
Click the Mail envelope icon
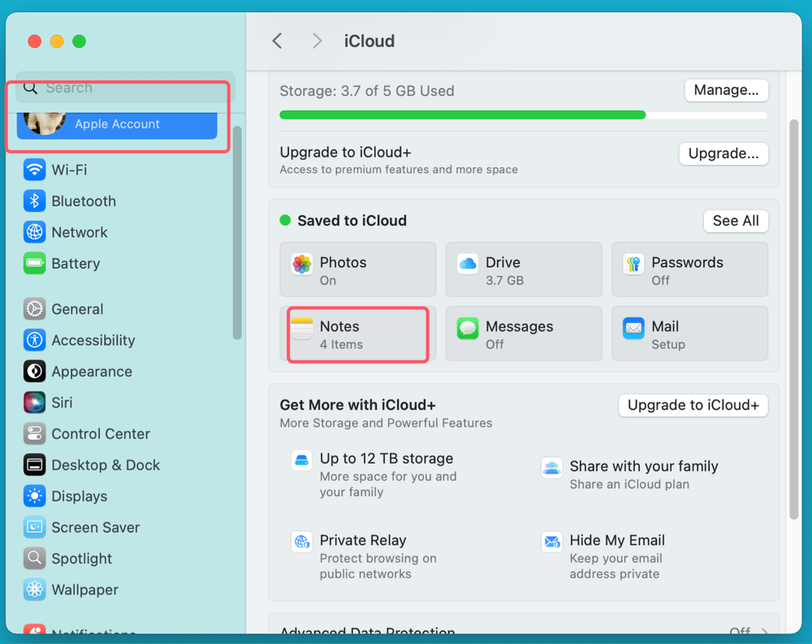click(633, 328)
